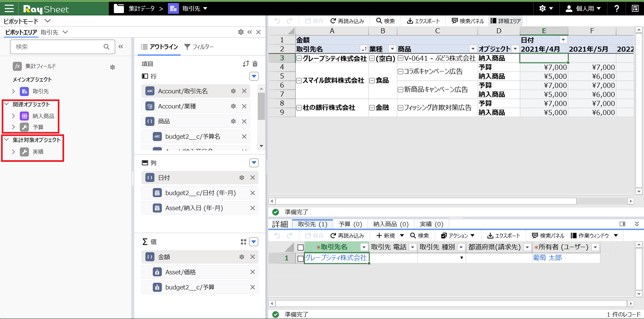Open the 列 section dropdown arrow
The image size is (644, 319).
click(x=254, y=163)
